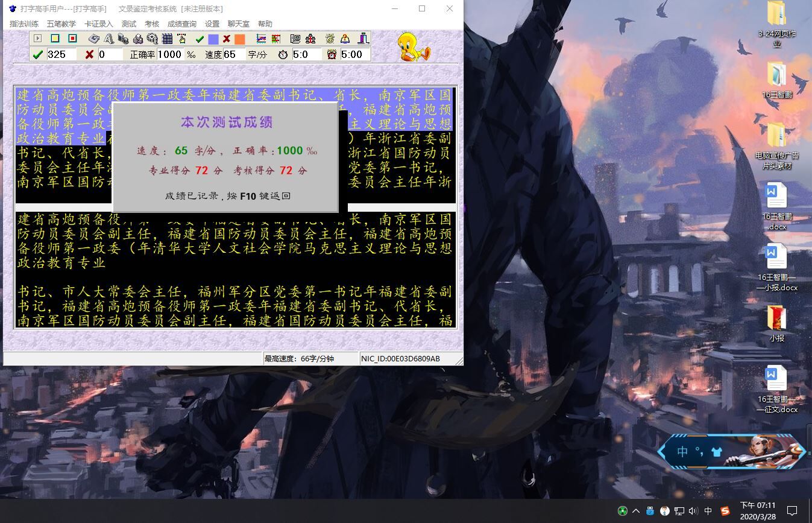Click the red people network toolbar icon

point(310,39)
